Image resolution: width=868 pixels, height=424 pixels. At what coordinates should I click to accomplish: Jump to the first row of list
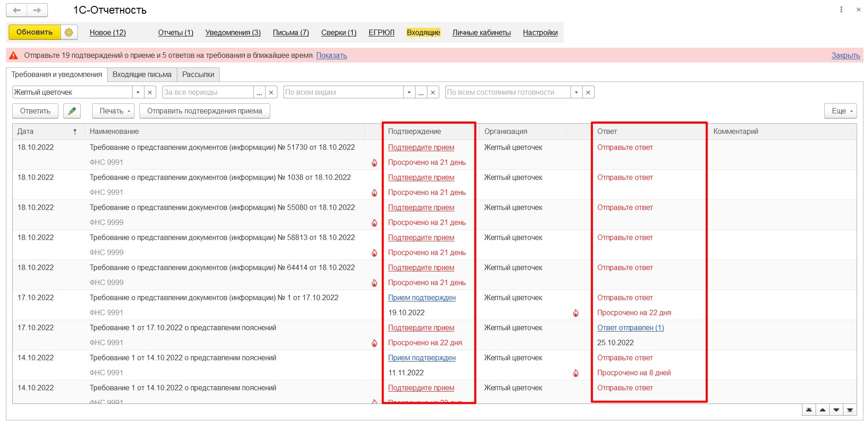point(809,410)
